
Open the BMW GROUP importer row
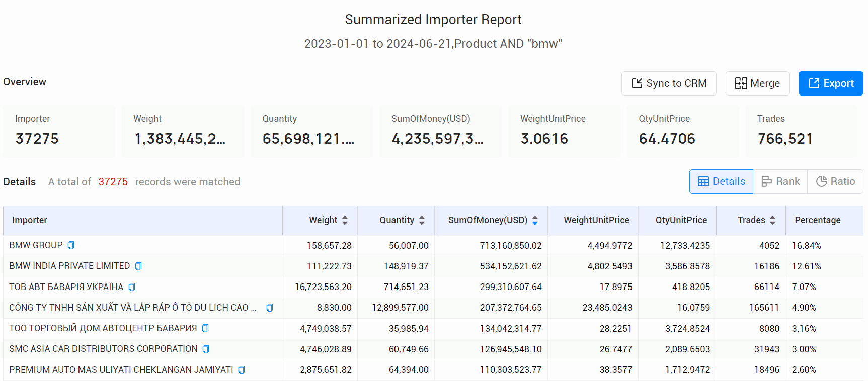[36, 245]
